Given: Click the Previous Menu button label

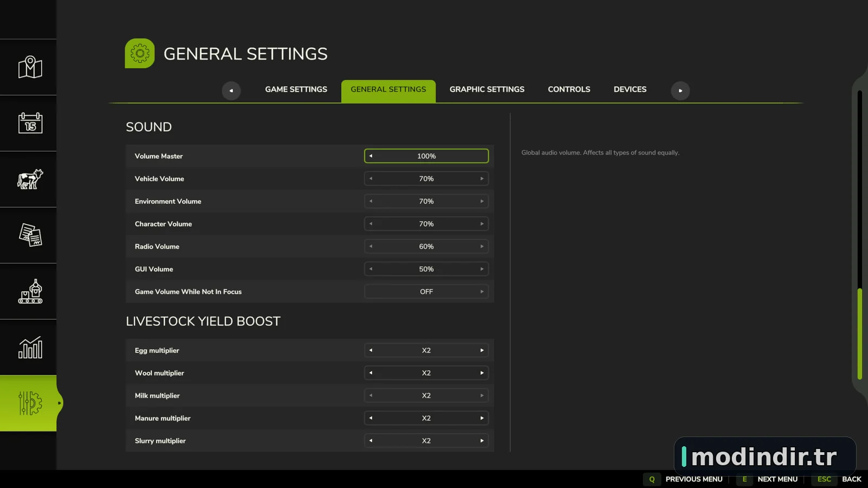Looking at the screenshot, I should (694, 479).
